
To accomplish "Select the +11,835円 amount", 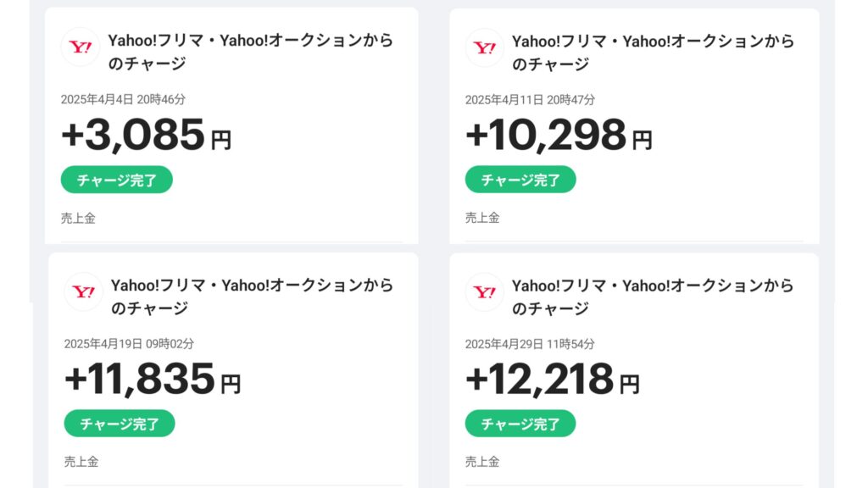I will click(153, 380).
